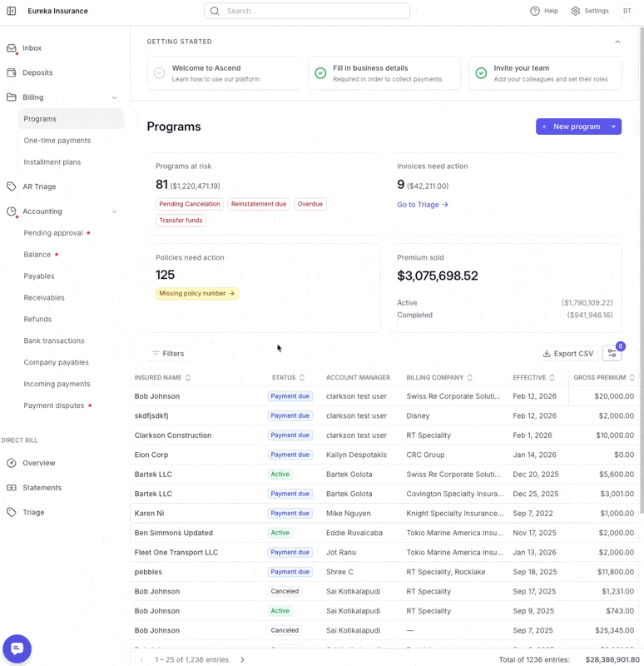Click Fill in business details completed checkmark
Screen dimensions: 644x666
[320, 73]
